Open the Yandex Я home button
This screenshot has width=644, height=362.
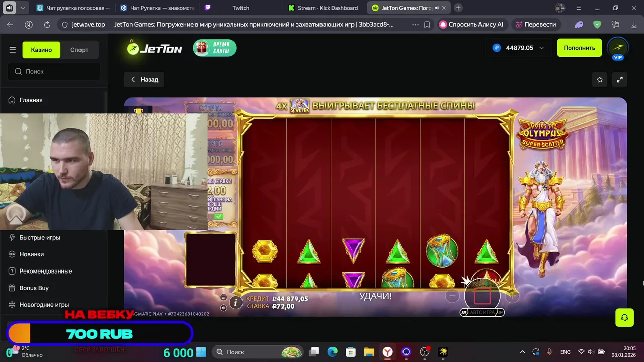29,24
